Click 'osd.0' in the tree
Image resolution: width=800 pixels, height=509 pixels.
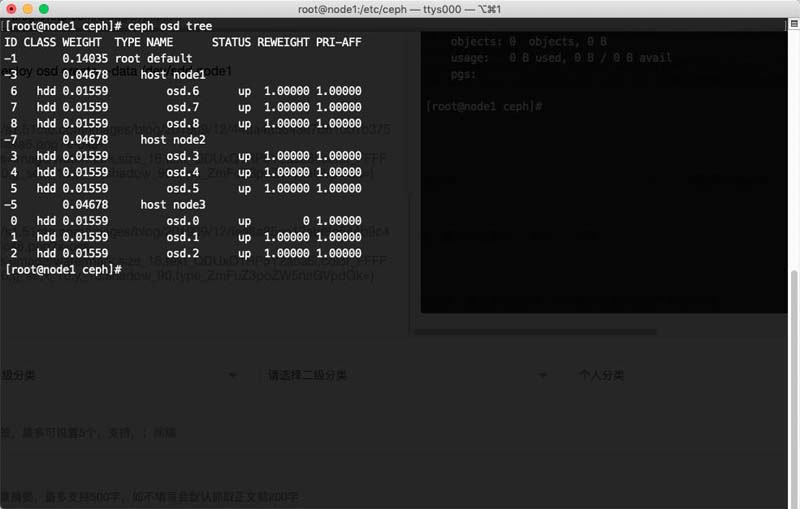[183, 221]
